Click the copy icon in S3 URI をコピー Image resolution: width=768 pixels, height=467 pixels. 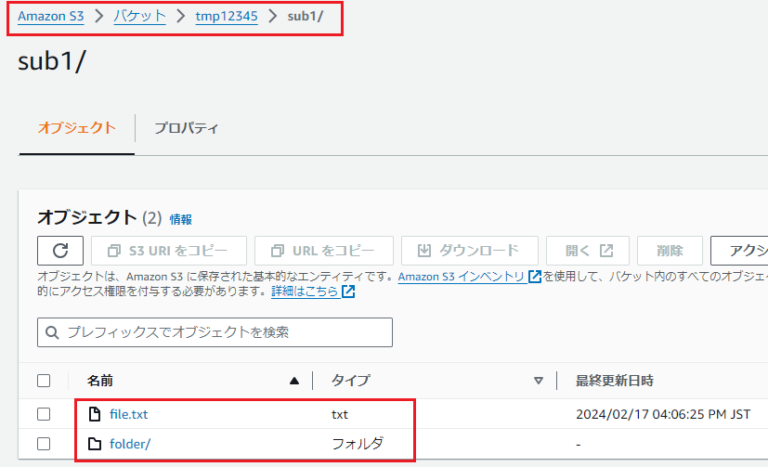114,251
